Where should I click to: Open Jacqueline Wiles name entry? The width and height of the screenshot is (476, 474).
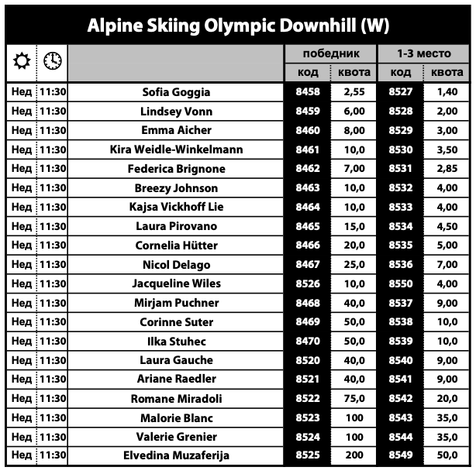(x=176, y=283)
